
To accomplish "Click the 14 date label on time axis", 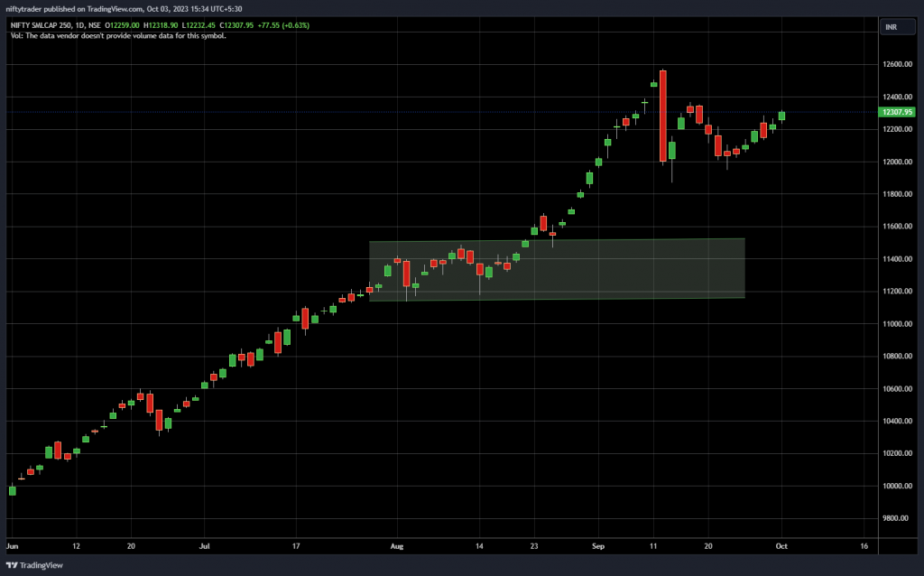I will pos(479,546).
